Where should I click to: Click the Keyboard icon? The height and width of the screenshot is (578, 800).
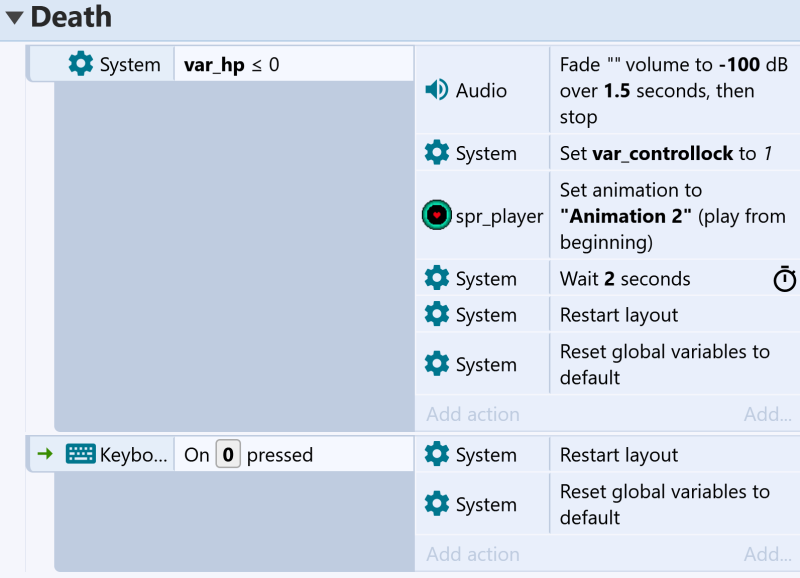click(81, 454)
